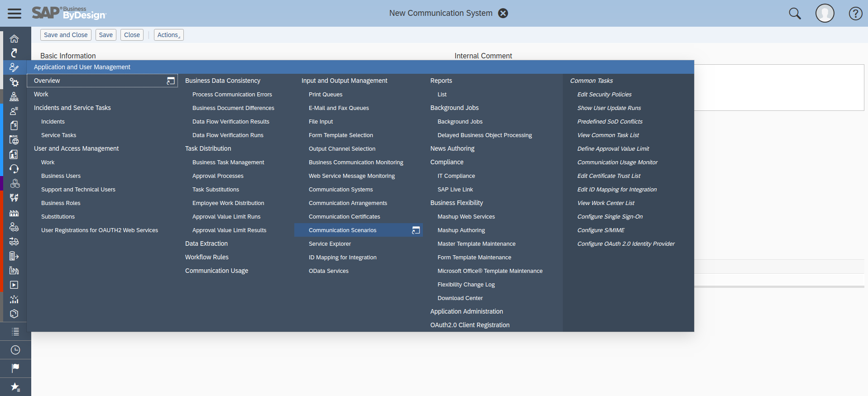Open the gears configuration sidebar icon
Image resolution: width=868 pixels, height=396 pixels.
coord(14,82)
